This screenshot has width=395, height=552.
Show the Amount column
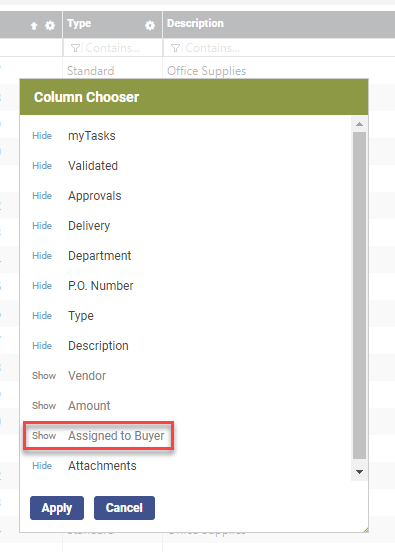tap(44, 406)
